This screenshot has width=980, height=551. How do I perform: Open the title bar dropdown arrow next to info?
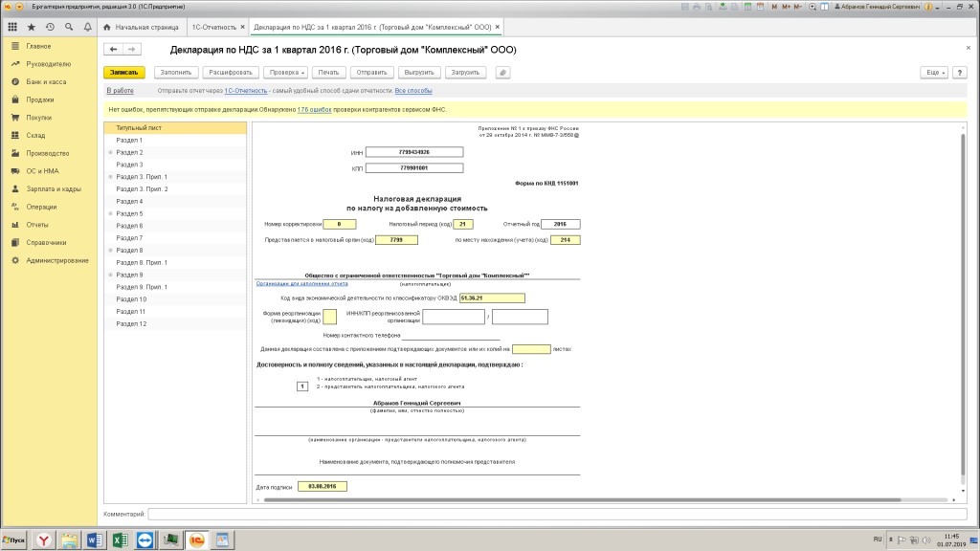tap(938, 8)
